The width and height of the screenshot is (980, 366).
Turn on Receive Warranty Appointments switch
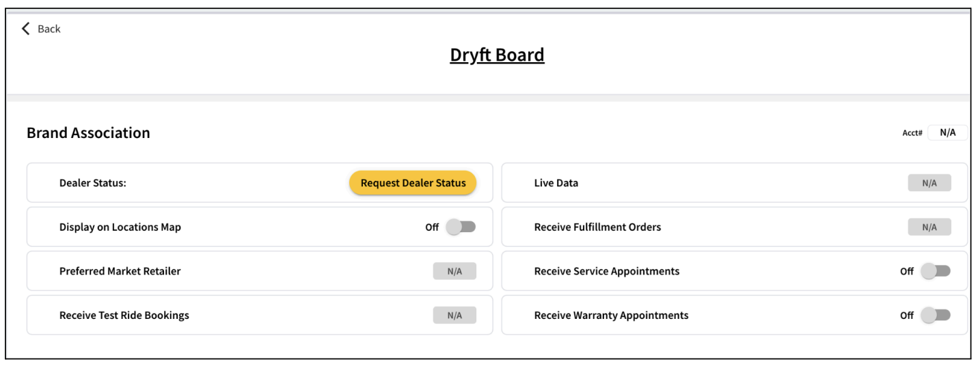(935, 315)
